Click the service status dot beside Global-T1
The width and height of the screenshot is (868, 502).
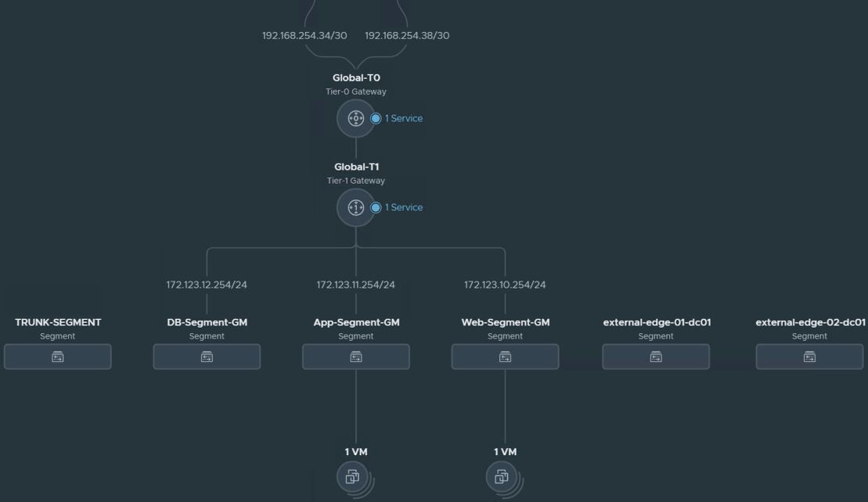pos(376,208)
